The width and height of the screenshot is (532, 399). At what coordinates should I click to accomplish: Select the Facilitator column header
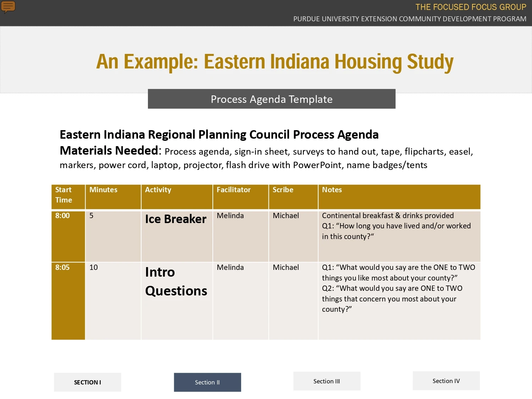(x=241, y=197)
